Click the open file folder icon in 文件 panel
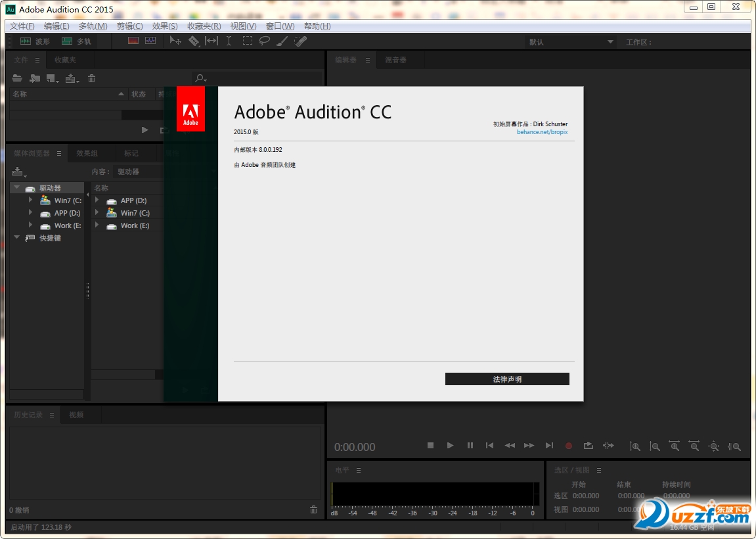756x539 pixels. tap(17, 78)
